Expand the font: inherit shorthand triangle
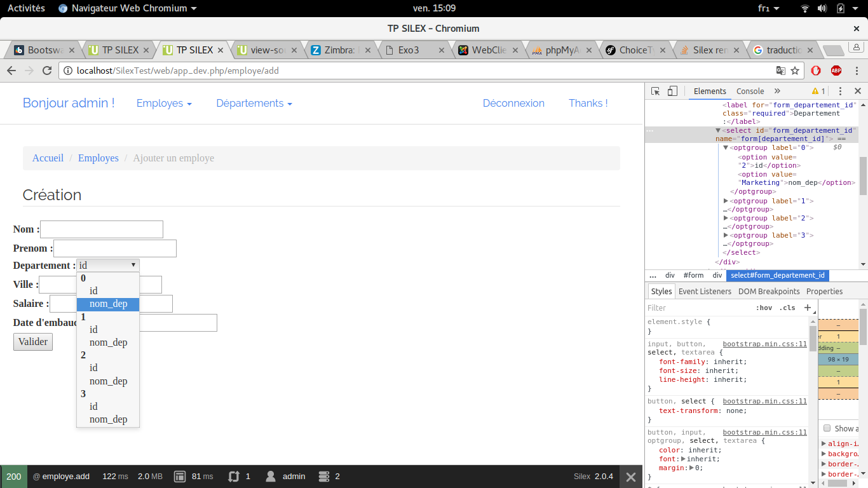The height and width of the screenshot is (488, 868). 683,459
